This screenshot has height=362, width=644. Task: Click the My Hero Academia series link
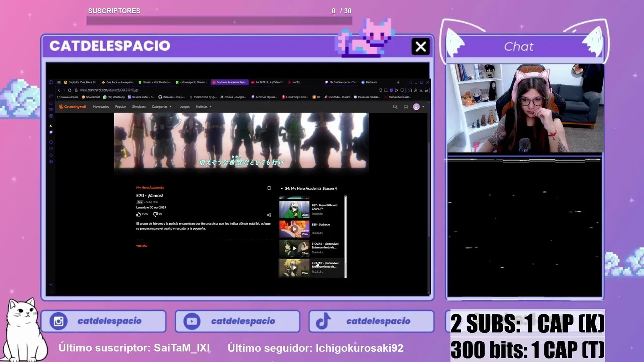150,188
